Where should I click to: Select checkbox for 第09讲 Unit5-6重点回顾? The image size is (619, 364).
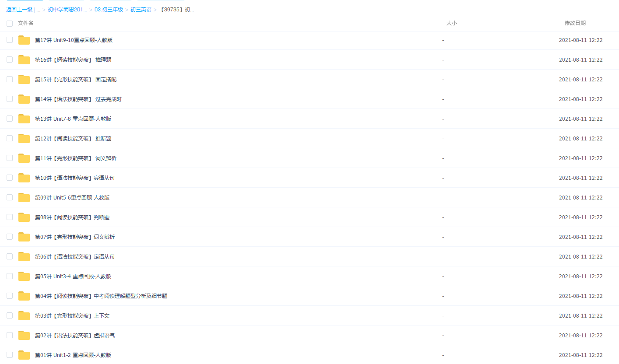(10, 197)
